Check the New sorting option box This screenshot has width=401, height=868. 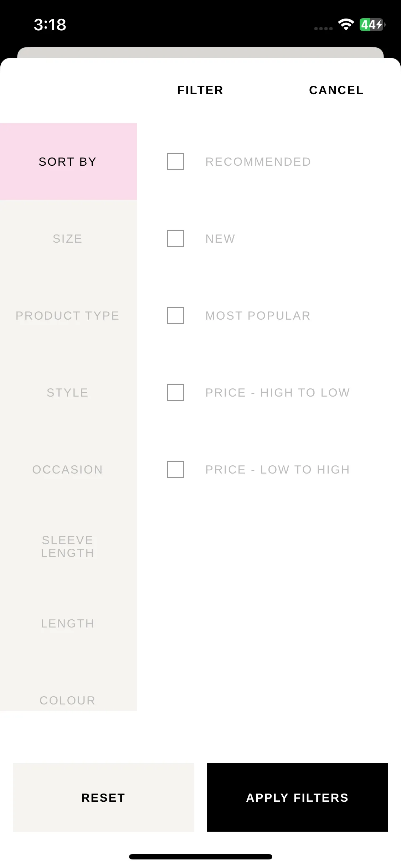175,238
